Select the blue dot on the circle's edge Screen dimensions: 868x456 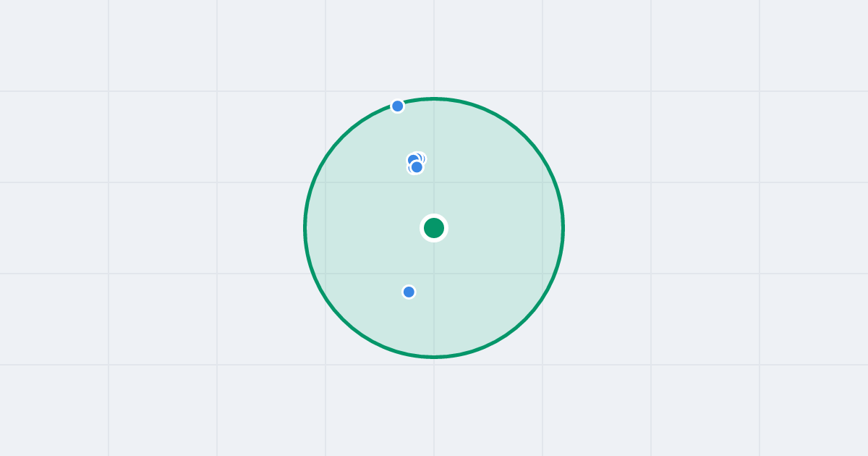pyautogui.click(x=397, y=106)
